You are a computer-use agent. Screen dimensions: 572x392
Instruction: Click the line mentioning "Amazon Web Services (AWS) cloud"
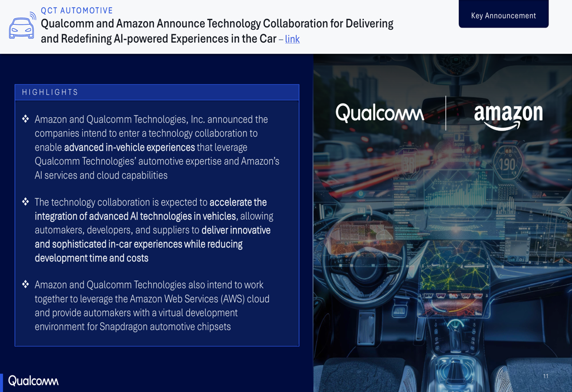(x=152, y=299)
